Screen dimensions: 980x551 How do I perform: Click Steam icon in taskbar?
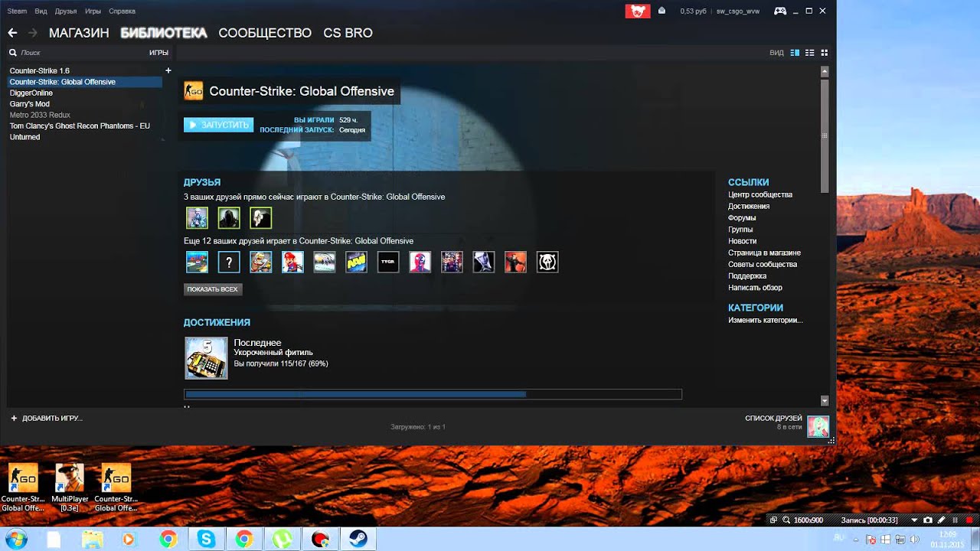(358, 540)
